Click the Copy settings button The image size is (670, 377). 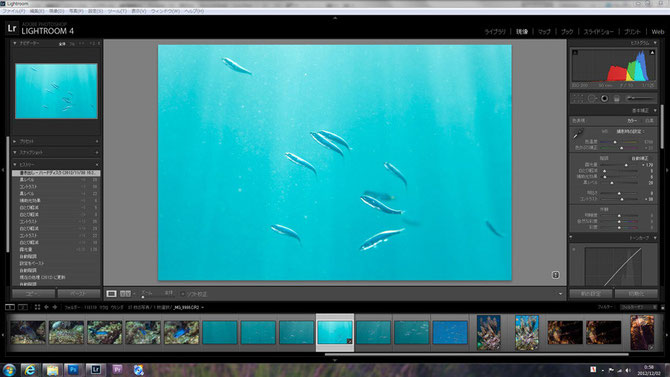pyautogui.click(x=33, y=294)
